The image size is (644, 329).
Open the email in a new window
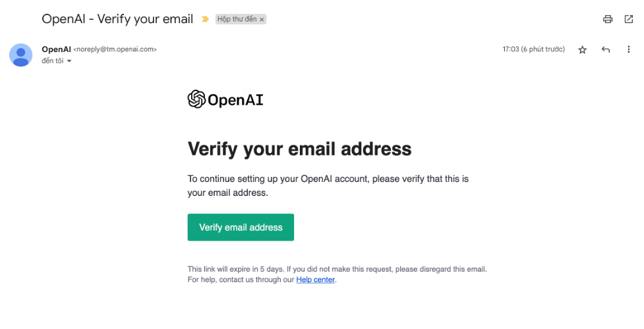628,19
